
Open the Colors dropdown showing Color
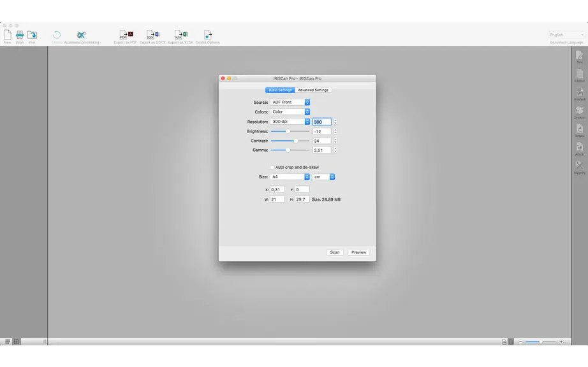point(290,112)
